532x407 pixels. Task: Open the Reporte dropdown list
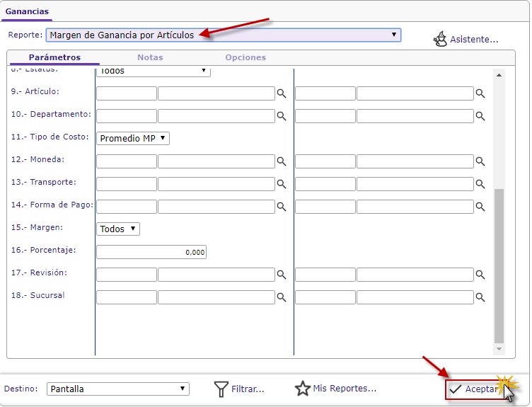224,35
